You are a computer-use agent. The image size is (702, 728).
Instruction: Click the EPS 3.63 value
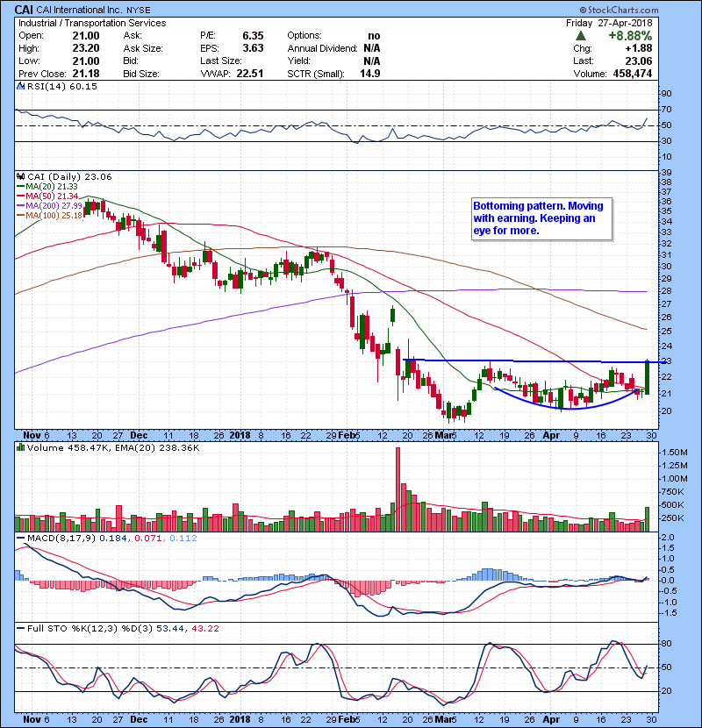253,48
